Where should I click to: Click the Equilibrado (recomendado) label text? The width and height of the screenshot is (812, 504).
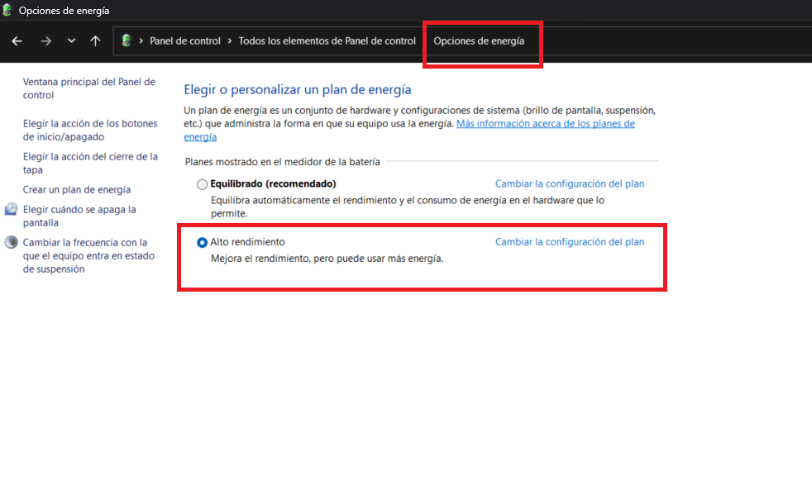coord(273,183)
